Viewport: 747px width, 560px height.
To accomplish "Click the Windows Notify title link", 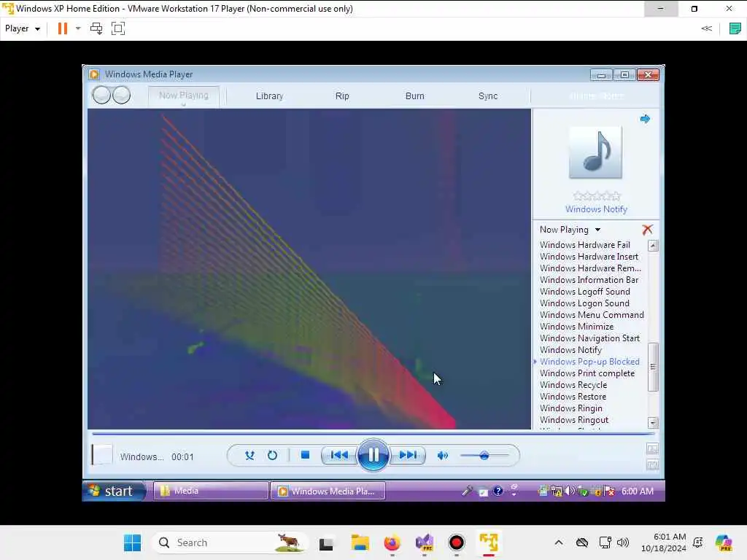I will [x=596, y=209].
